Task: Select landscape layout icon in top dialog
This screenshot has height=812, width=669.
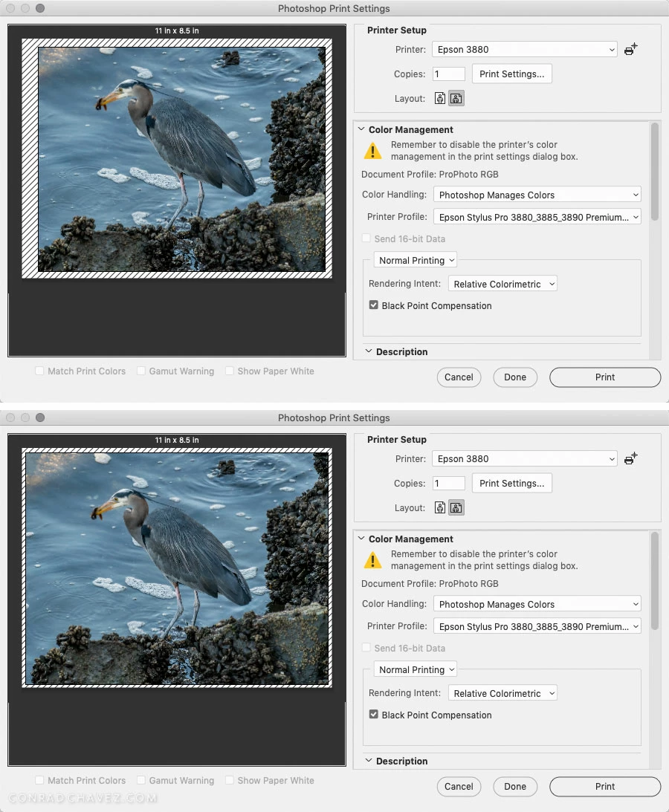Action: coord(456,98)
